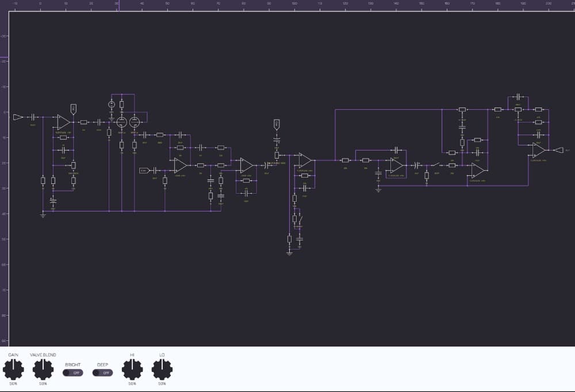The height and width of the screenshot is (392, 575).
Task: Select the input terminal triangle on the schematic
Action: (18, 117)
